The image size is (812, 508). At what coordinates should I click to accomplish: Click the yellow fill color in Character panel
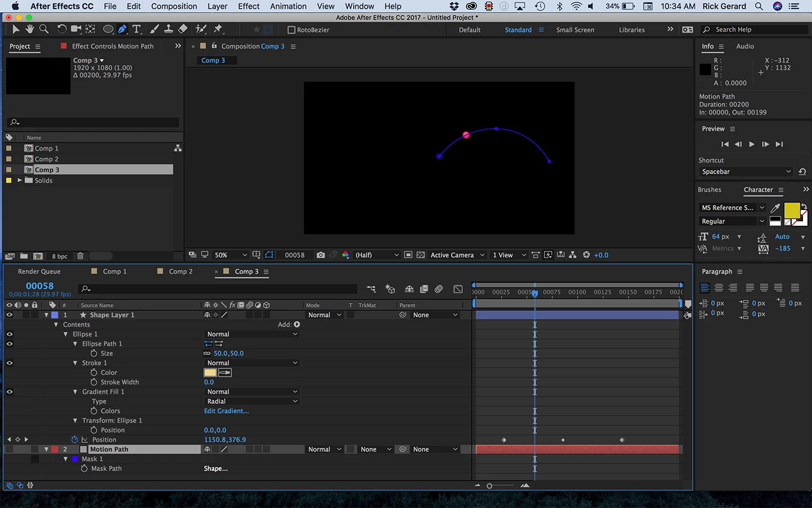(792, 211)
